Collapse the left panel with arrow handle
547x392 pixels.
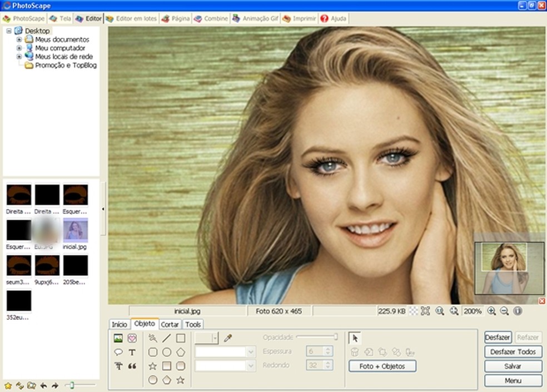coord(103,209)
